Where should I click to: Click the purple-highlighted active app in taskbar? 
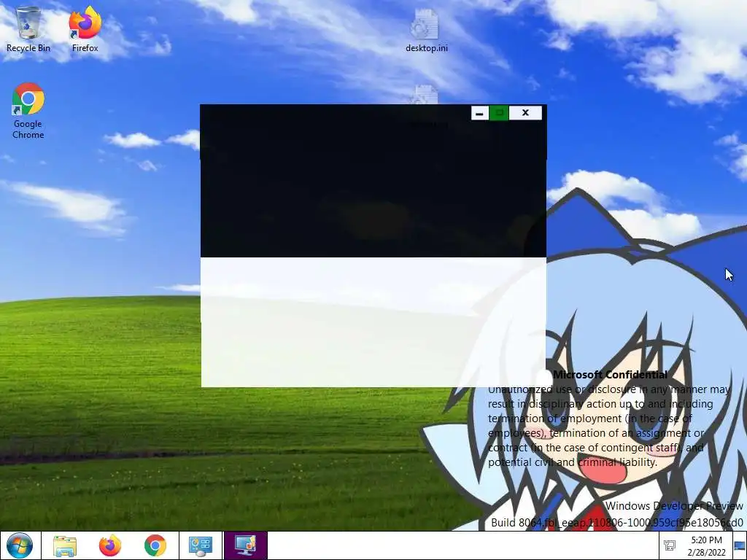tap(245, 545)
